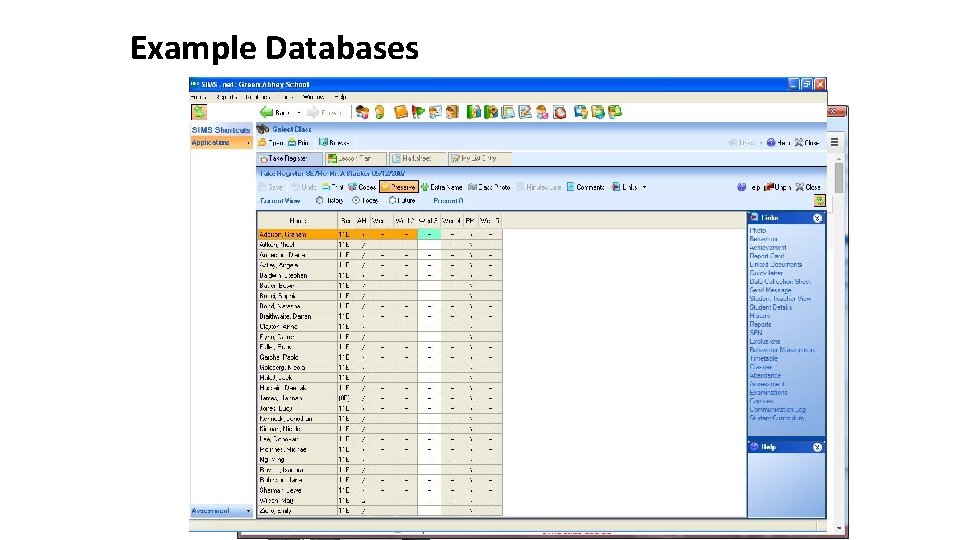
Task: Click Close in the Select Class bar
Action: [807, 143]
